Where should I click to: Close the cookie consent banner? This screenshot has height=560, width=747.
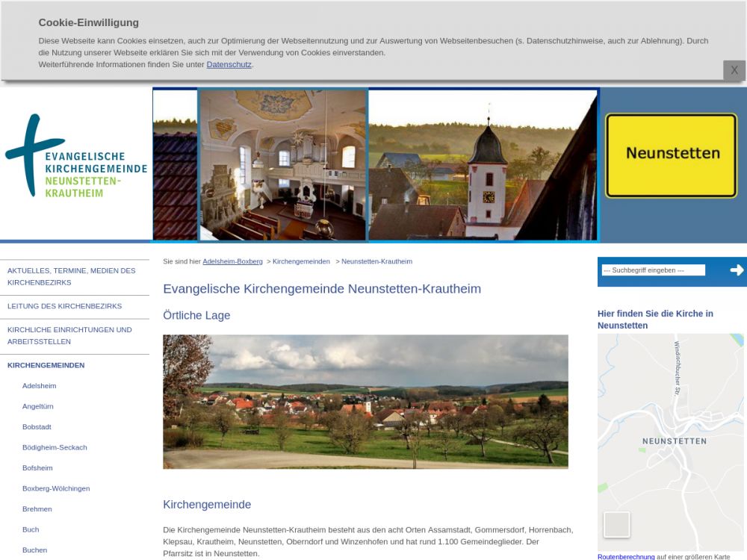click(734, 70)
